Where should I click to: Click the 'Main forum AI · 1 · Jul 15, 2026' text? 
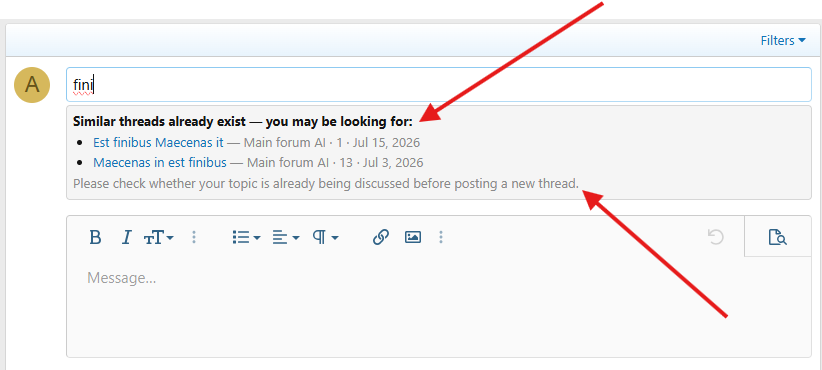(332, 143)
